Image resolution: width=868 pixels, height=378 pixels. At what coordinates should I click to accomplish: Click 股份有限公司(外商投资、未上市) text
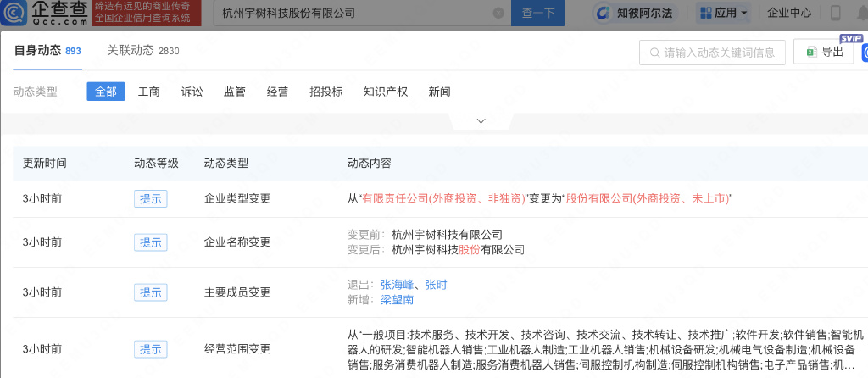648,198
